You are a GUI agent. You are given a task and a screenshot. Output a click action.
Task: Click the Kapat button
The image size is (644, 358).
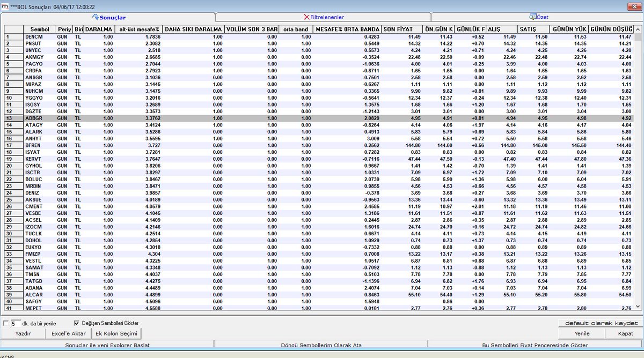coord(625,333)
